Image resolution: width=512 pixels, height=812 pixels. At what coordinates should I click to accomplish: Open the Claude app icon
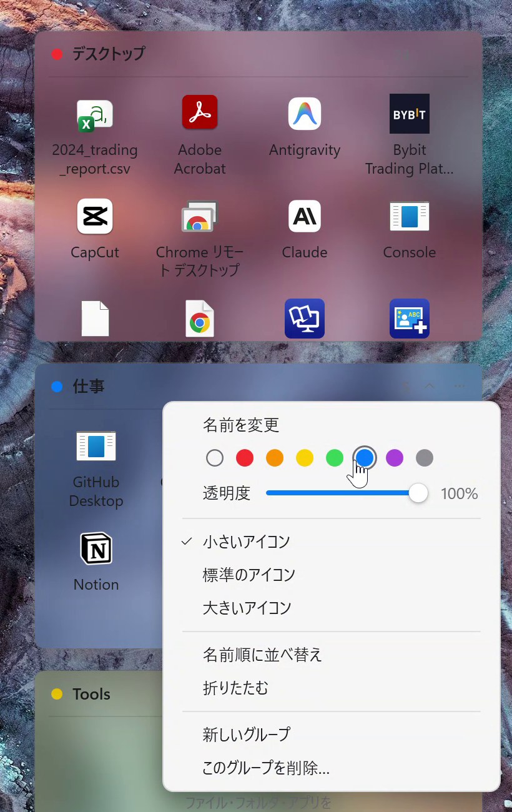[305, 216]
